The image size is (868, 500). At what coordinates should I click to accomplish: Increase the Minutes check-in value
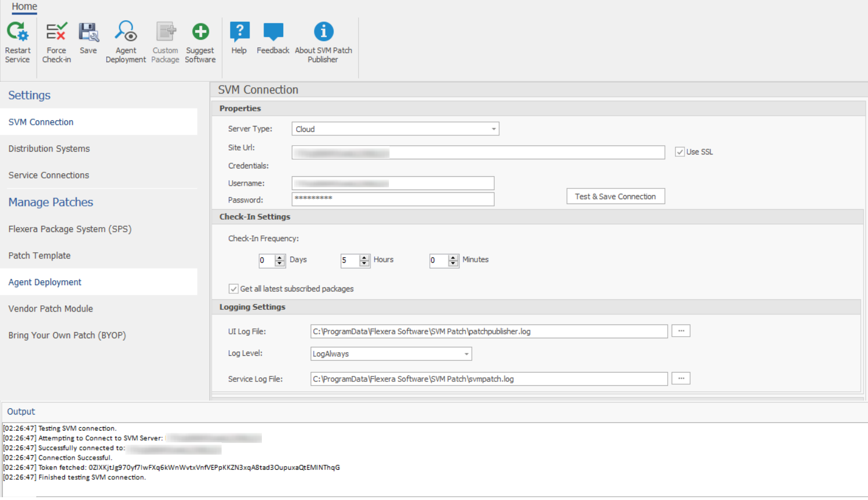(453, 257)
